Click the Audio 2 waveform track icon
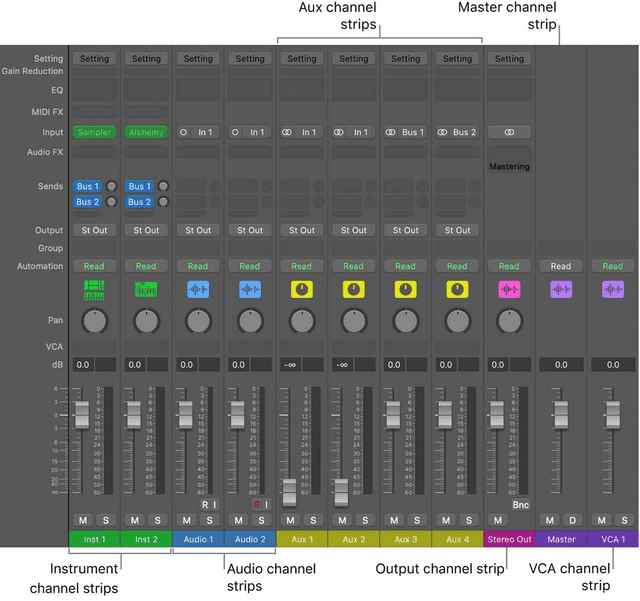Viewport: 640px width, 601px height. (x=250, y=289)
